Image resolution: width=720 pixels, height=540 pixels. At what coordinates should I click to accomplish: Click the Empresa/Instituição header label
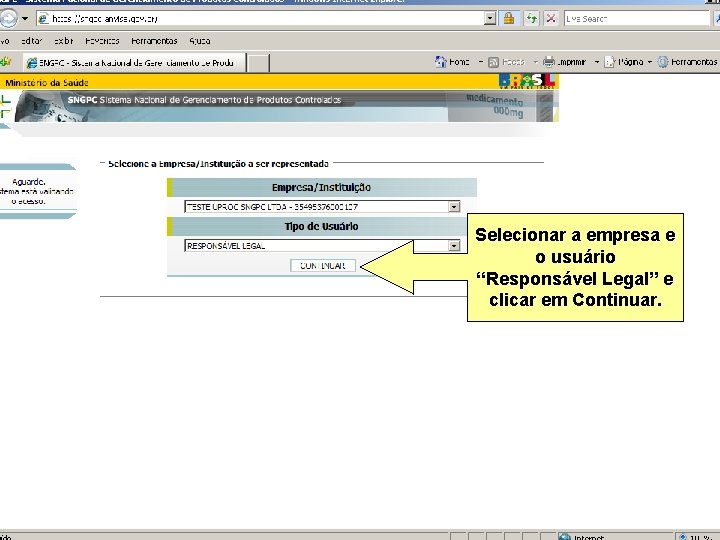click(x=321, y=187)
